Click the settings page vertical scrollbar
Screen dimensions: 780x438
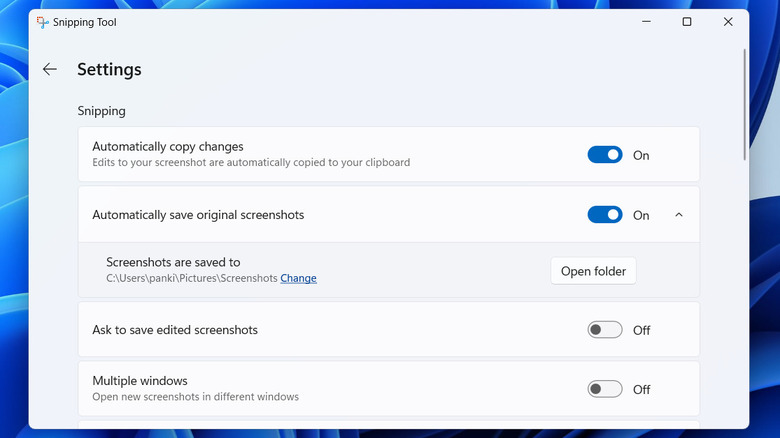pos(745,105)
